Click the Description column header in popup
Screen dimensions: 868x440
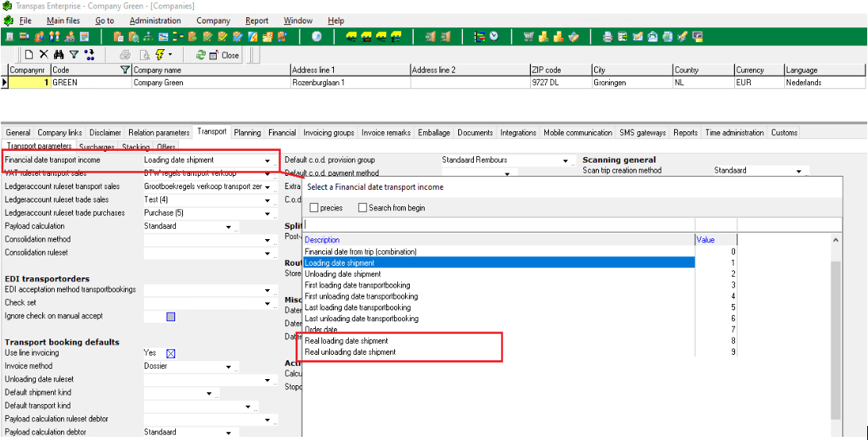click(322, 240)
